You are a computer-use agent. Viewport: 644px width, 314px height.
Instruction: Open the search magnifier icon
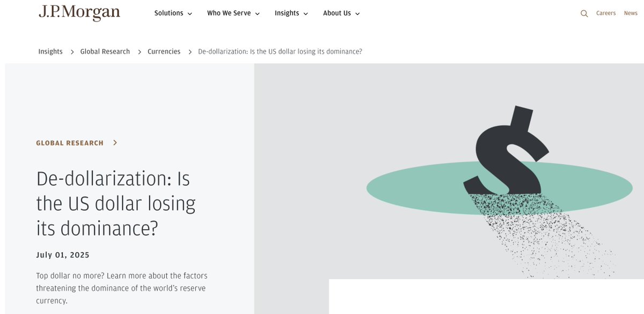[x=584, y=13]
